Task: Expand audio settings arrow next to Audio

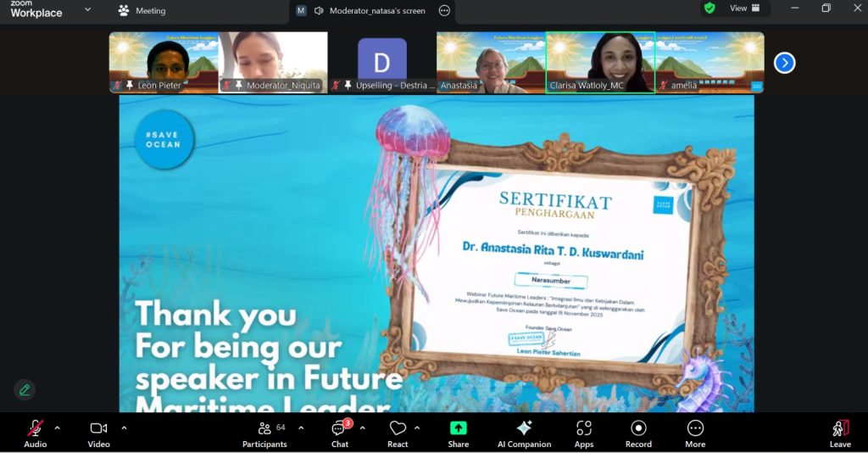Action: [58, 428]
